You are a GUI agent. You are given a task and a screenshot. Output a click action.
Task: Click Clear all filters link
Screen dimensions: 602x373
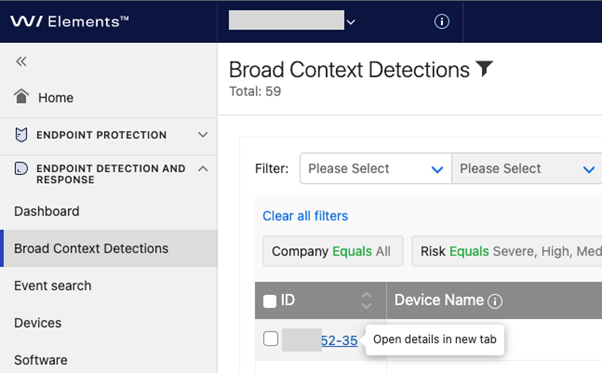point(305,216)
